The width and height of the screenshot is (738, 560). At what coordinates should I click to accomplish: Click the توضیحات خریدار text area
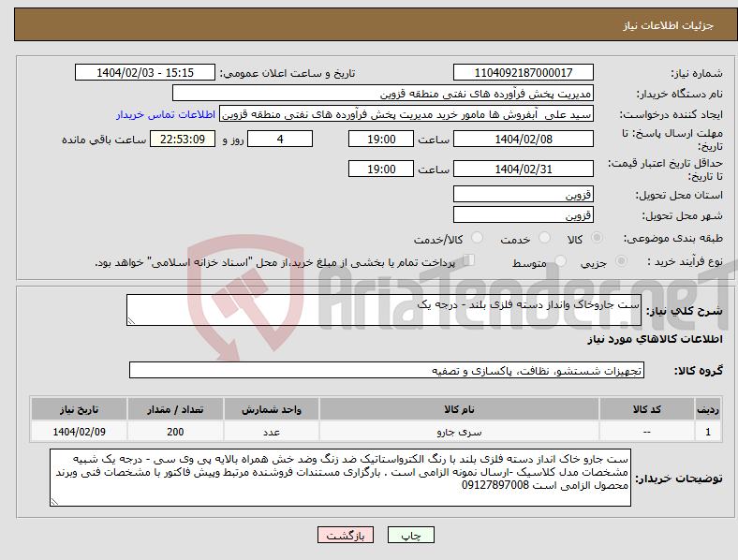tap(340, 478)
